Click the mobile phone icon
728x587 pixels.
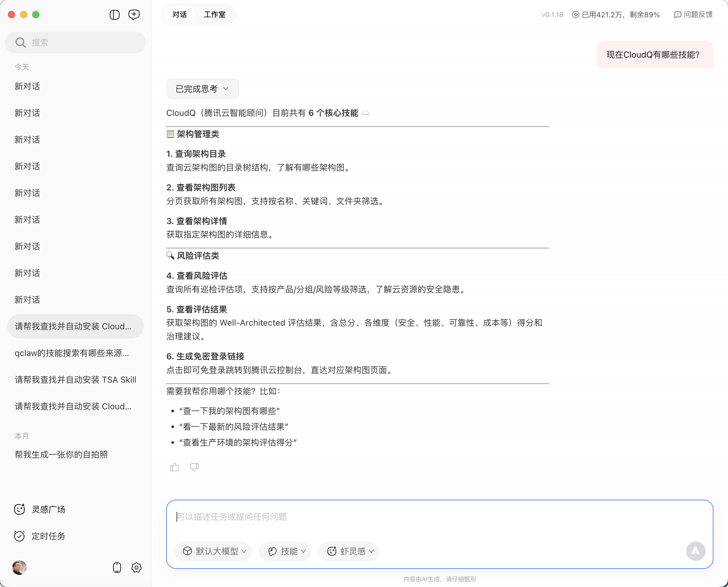point(117,567)
